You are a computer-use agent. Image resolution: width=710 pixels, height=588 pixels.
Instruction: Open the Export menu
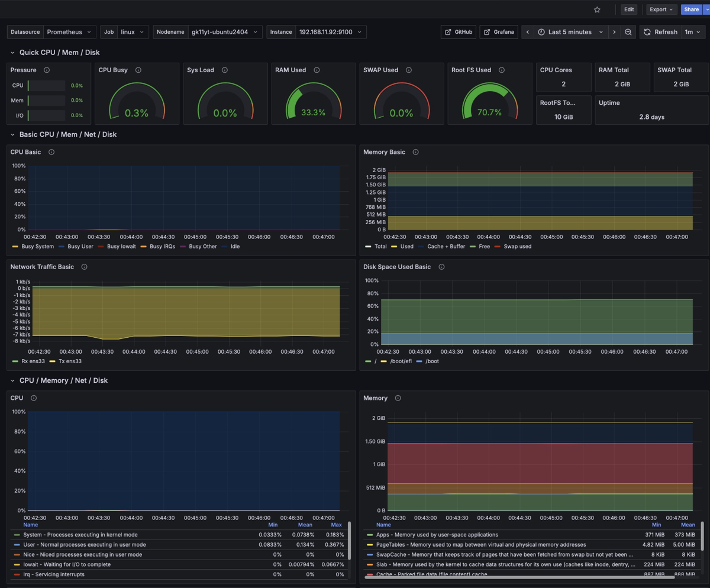click(x=660, y=9)
